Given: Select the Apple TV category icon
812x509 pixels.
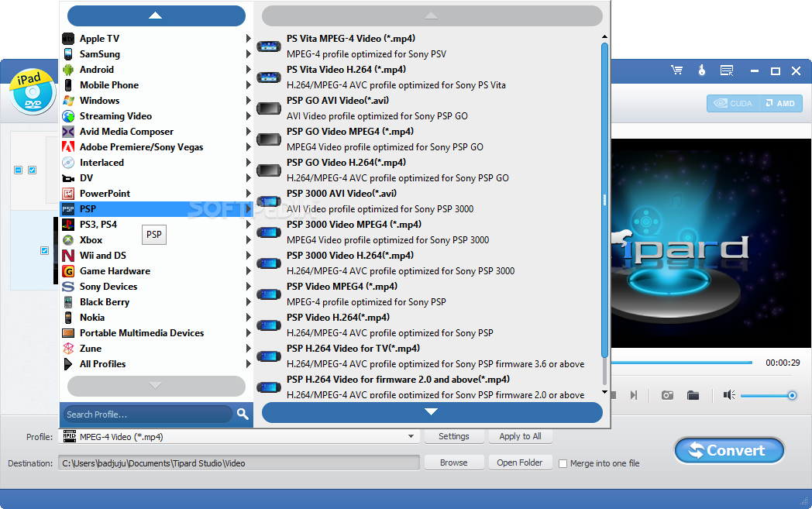Looking at the screenshot, I should [68, 38].
